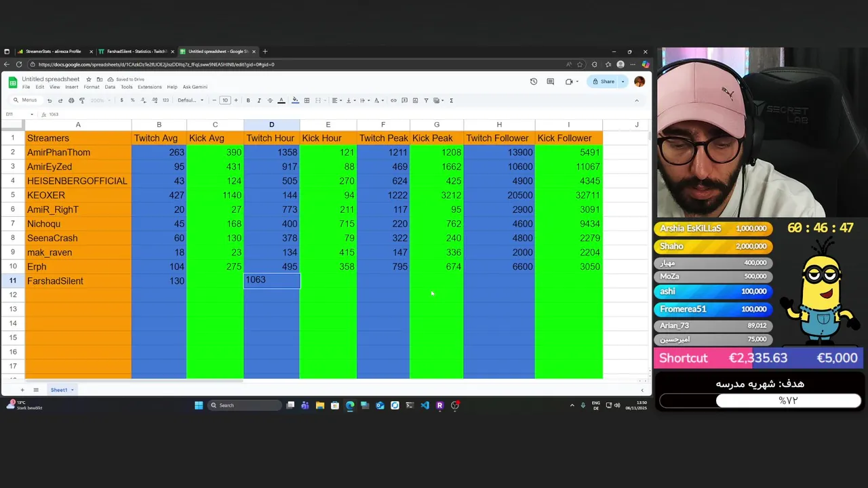Image resolution: width=868 pixels, height=488 pixels.
Task: Open Visual Studio Code taskbar icon
Action: [x=425, y=405]
